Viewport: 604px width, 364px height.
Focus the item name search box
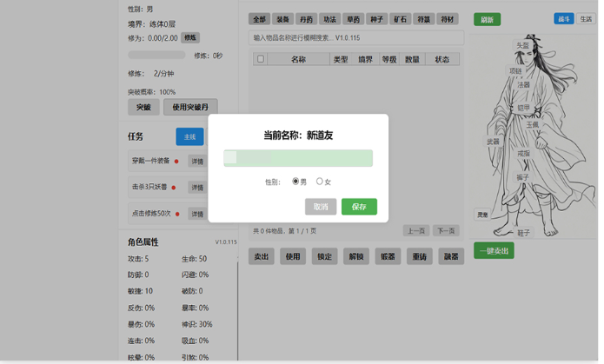coord(356,37)
